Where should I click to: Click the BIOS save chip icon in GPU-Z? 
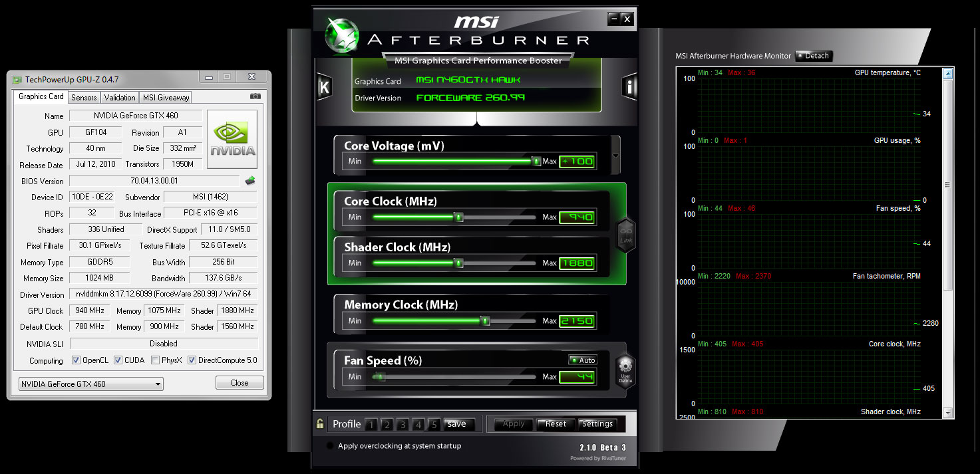click(x=251, y=180)
